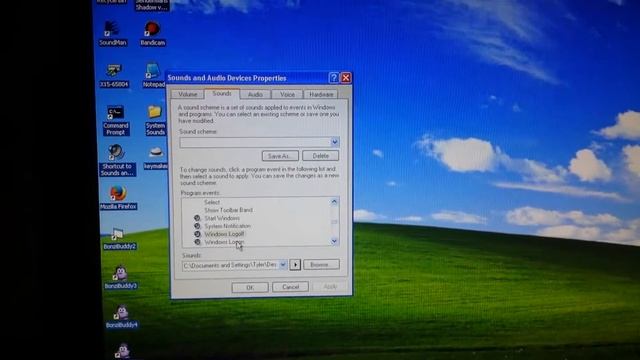Select the 'Select' program event
640x360 pixels.
coord(212,202)
